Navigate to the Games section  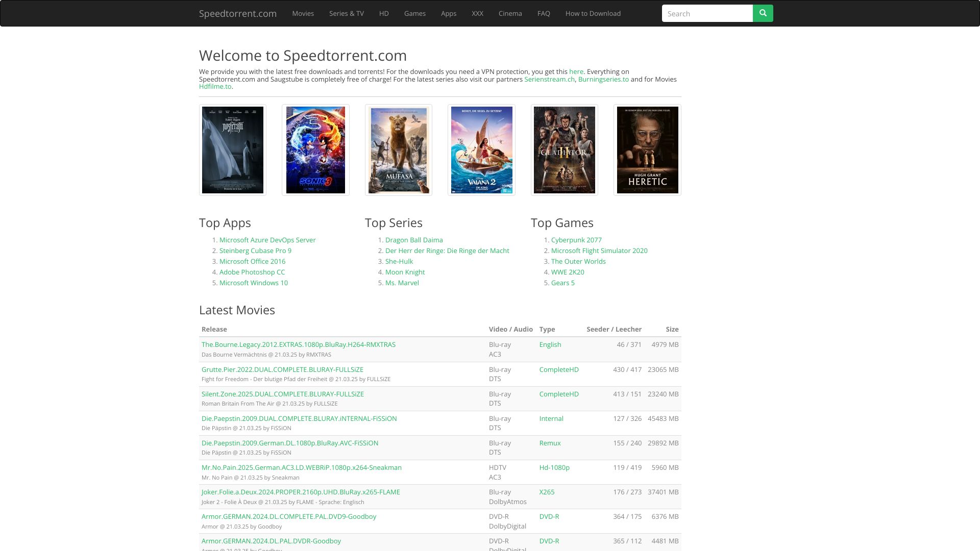[414, 14]
